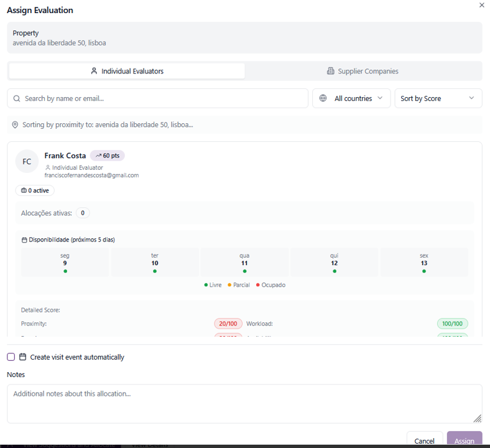490x448 pixels.
Task: Click the location pin icon
Action: click(x=16, y=125)
